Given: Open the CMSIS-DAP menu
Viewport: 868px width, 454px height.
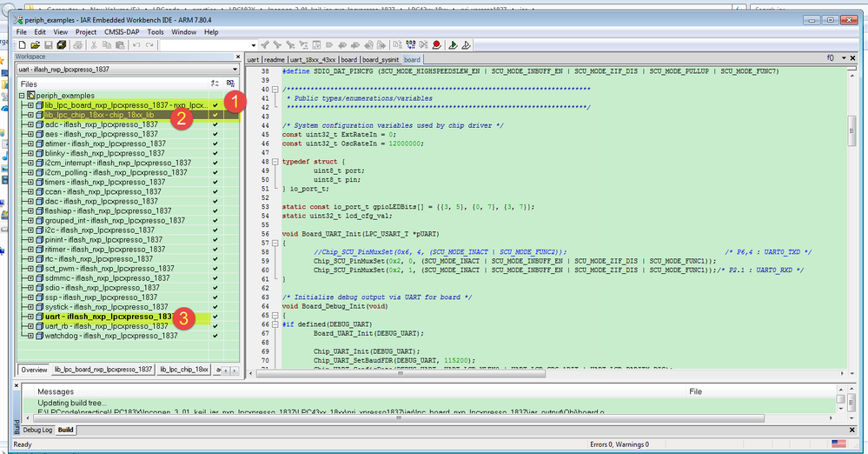Looking at the screenshot, I should tap(122, 32).
